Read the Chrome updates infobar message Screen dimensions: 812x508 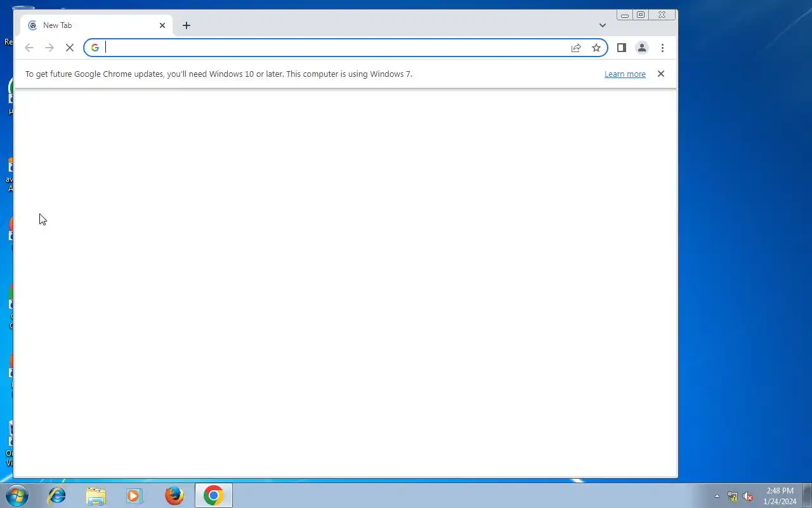(219, 74)
